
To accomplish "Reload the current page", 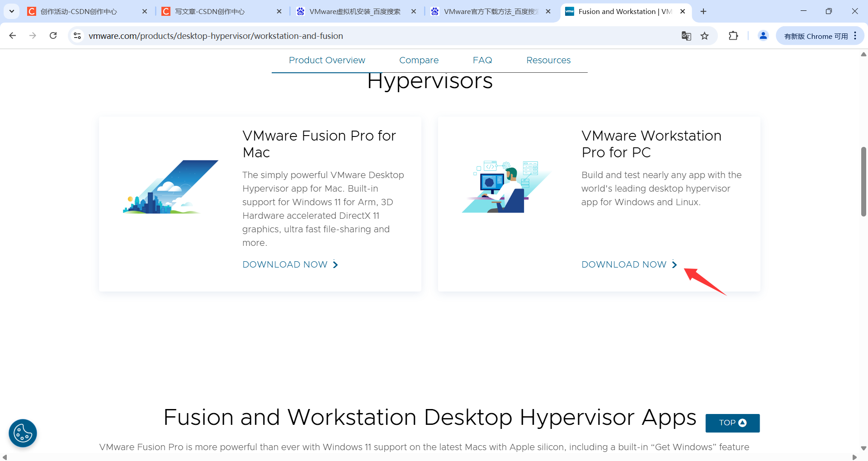I will tap(53, 35).
